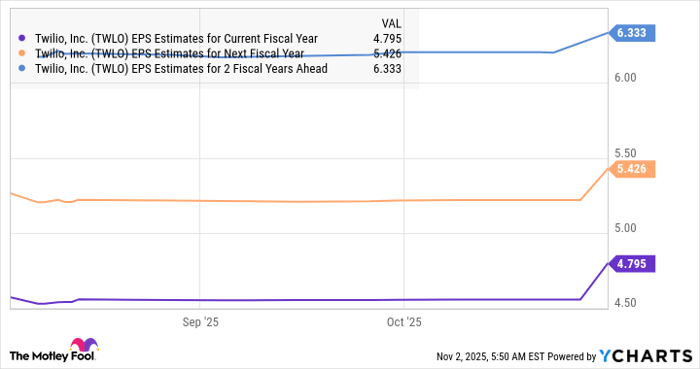Viewport: 700px width, 369px height.
Task: Click the purple Current Fiscal Year legend dot
Action: coord(22,38)
